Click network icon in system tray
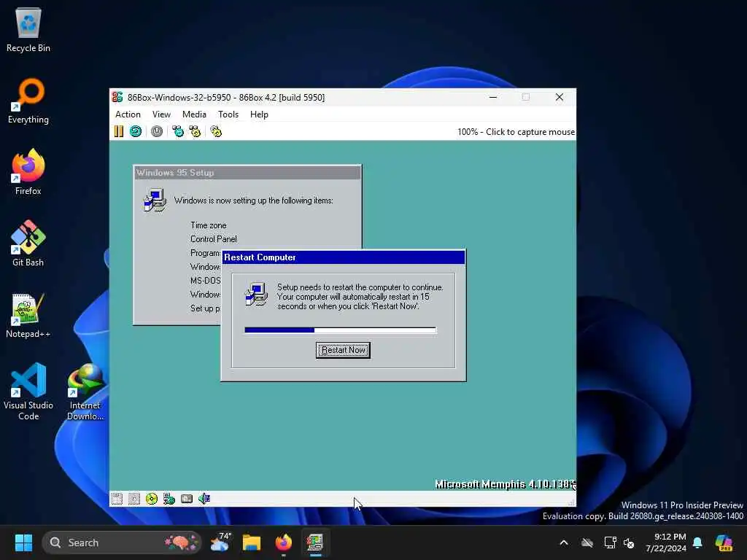This screenshot has width=747, height=560. [610, 542]
